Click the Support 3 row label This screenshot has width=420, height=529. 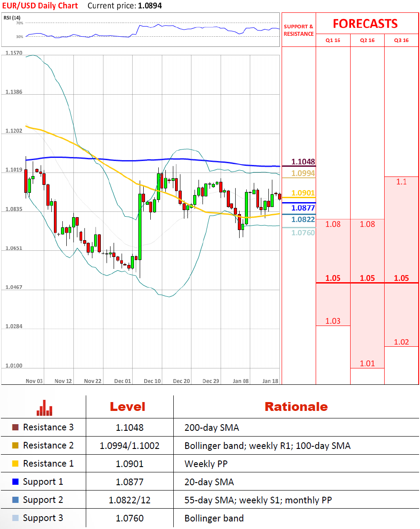tap(43, 518)
